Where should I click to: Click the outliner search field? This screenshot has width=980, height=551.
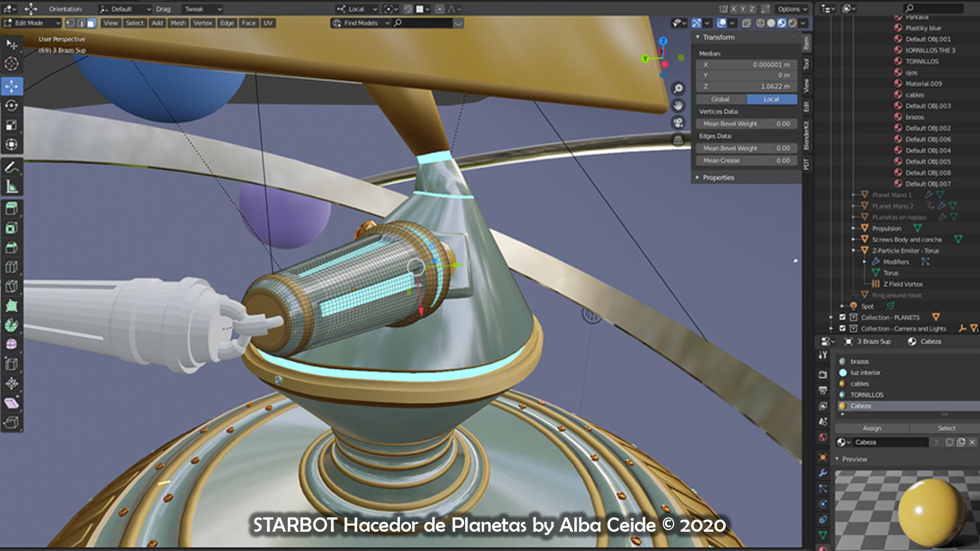click(x=933, y=8)
